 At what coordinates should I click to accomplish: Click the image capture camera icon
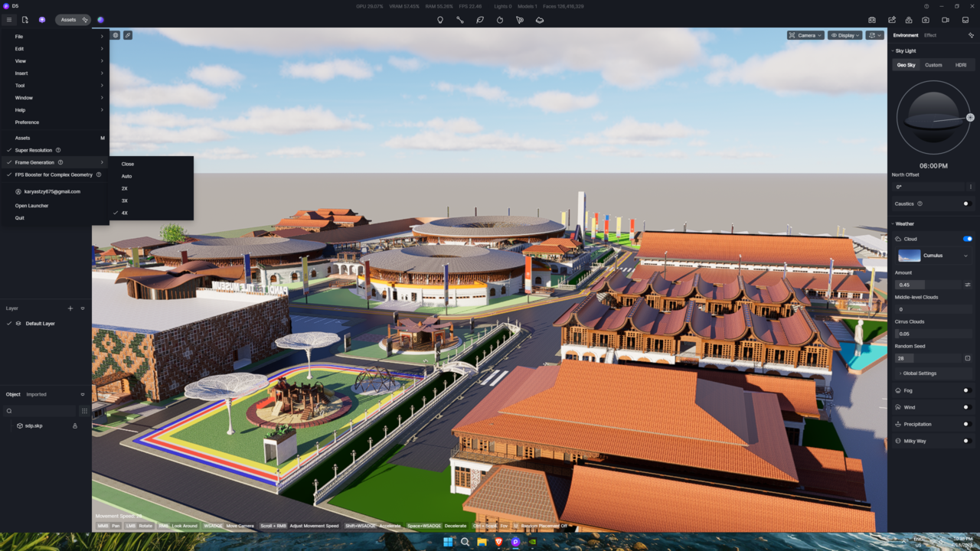point(926,20)
